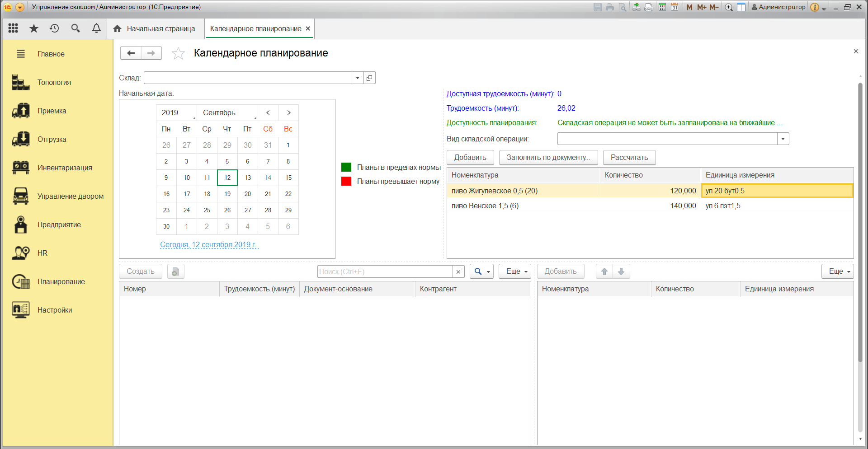Add Календарное планирование to favorites star
This screenshot has height=449, width=868.
pos(178,53)
